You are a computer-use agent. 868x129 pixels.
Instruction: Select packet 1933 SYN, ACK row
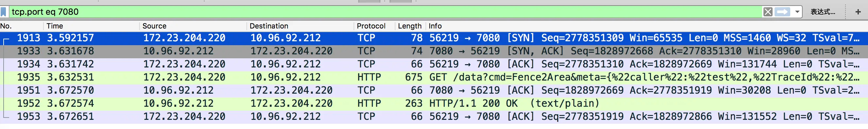click(434, 51)
